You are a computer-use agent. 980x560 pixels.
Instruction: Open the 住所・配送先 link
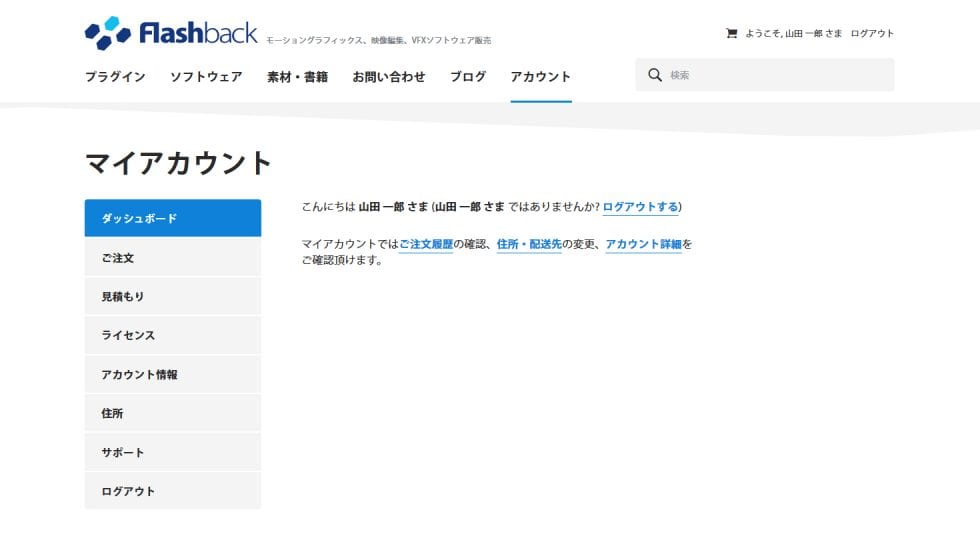pyautogui.click(x=529, y=244)
